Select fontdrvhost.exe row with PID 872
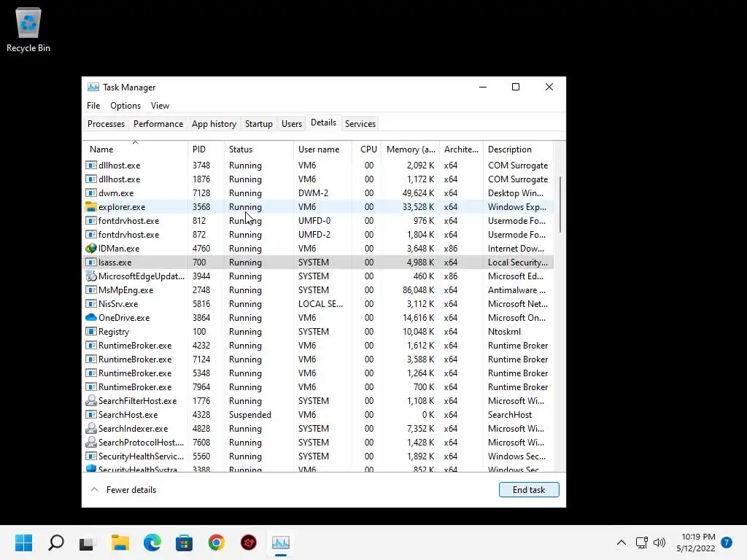Screen dimensions: 747x560 (318, 234)
